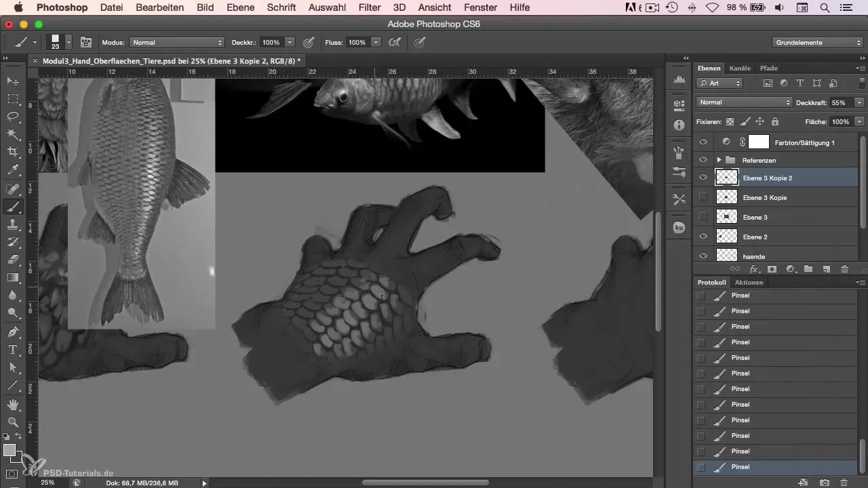
Task: Switch to the Aktionen tab
Action: 749,282
